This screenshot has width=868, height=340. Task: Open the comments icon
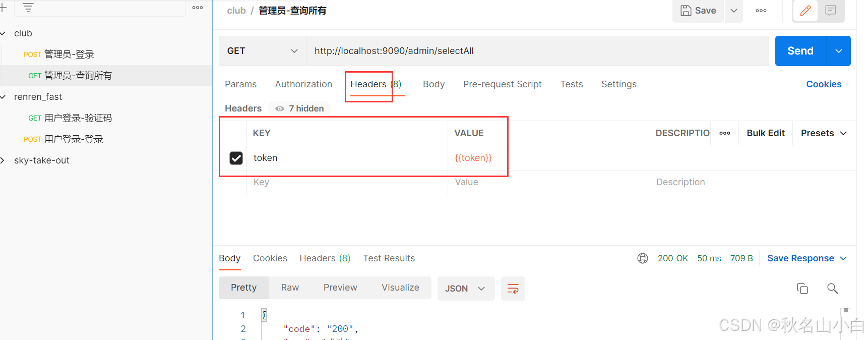(831, 11)
